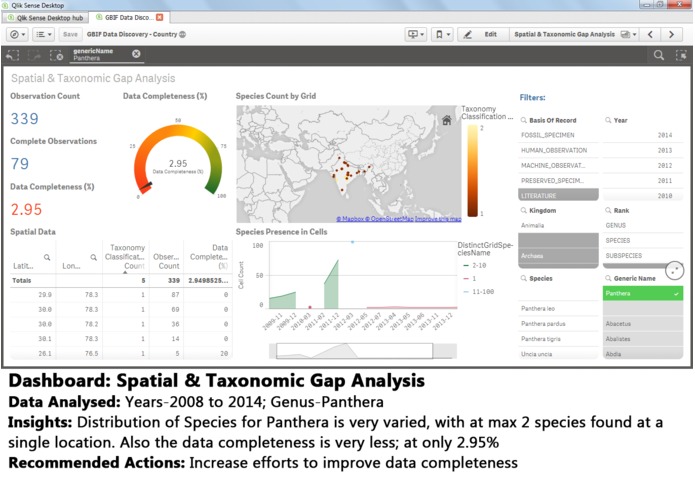
Task: Select HUMAN_OBSERVATION basis of record
Action: tap(558, 150)
